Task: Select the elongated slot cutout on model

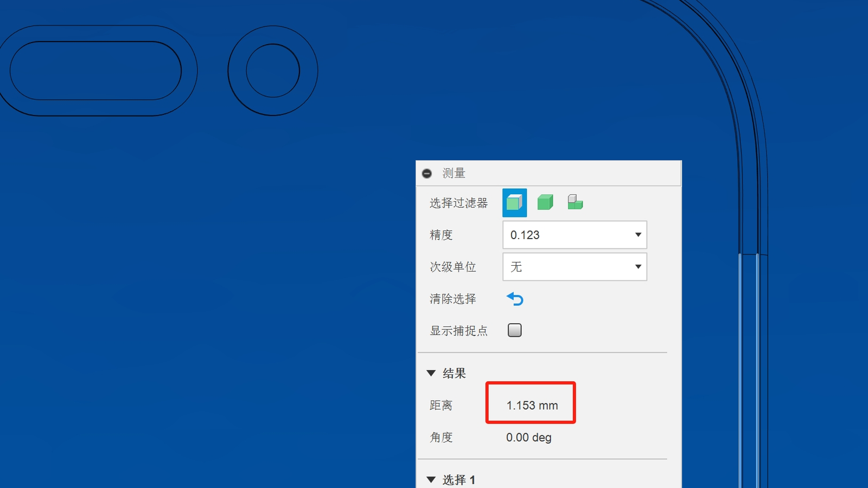Action: 95,71
